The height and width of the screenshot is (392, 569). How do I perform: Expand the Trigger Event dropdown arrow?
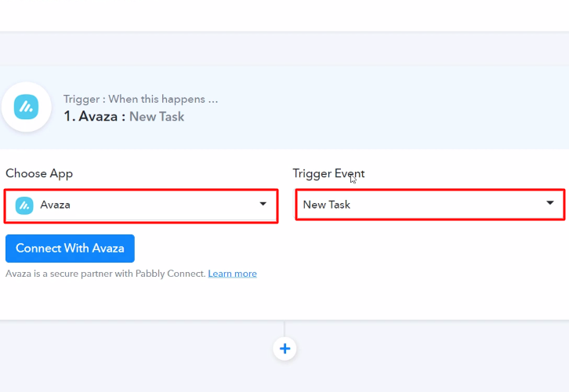pos(550,202)
